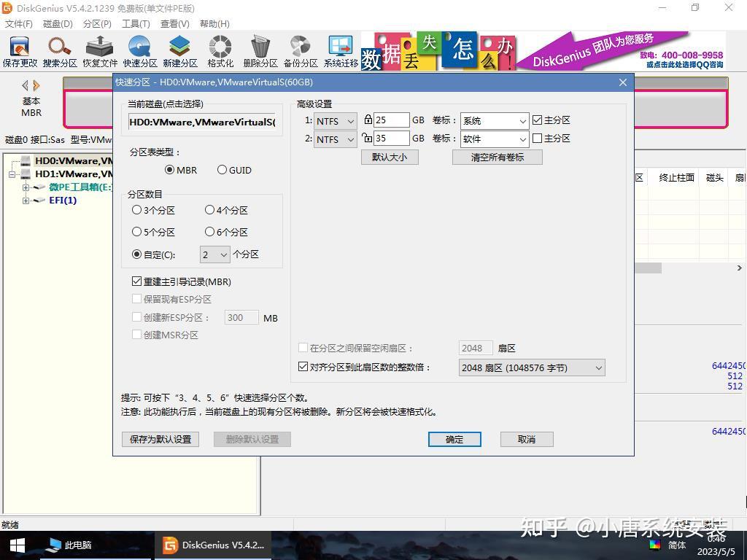Open the 备份分区 (Backup partition) tool
The width and height of the screenshot is (747, 560).
pyautogui.click(x=300, y=52)
